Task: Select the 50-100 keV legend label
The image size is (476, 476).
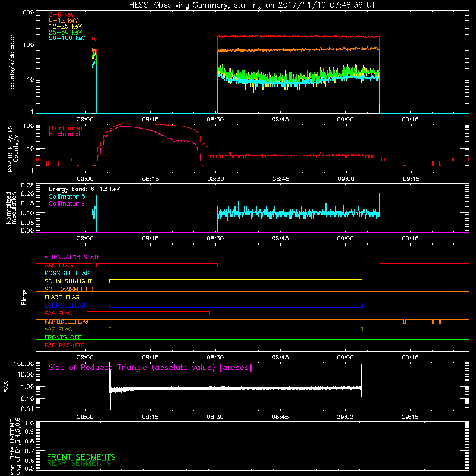Action: coord(67,38)
